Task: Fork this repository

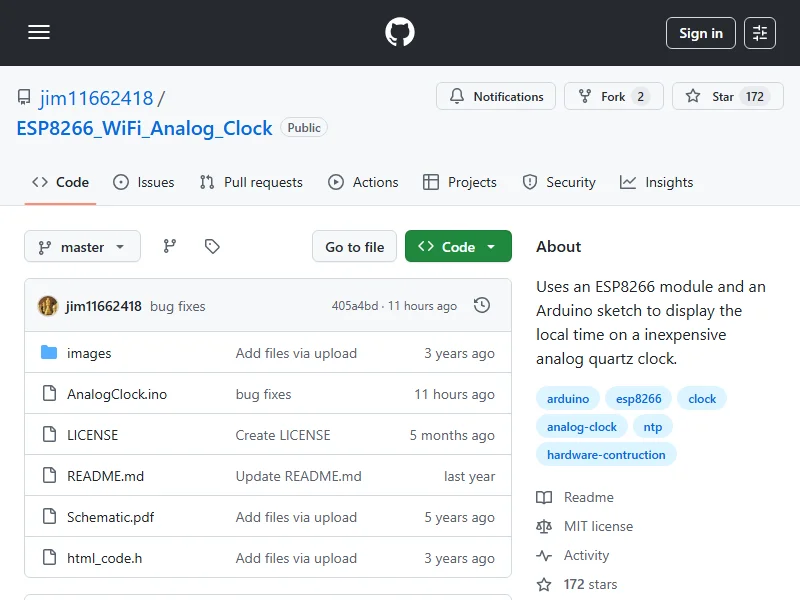Action: (x=613, y=97)
